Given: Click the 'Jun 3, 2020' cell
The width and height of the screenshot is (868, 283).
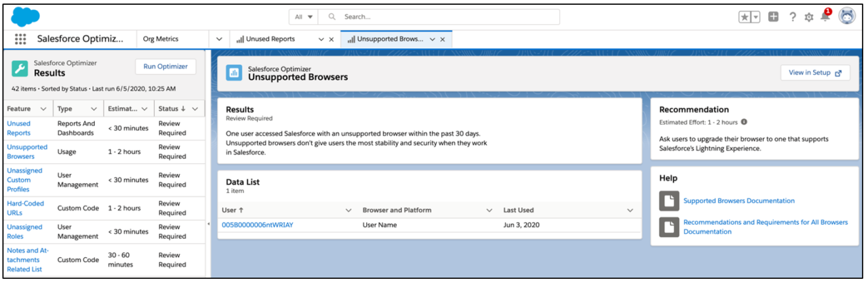Looking at the screenshot, I should [521, 225].
